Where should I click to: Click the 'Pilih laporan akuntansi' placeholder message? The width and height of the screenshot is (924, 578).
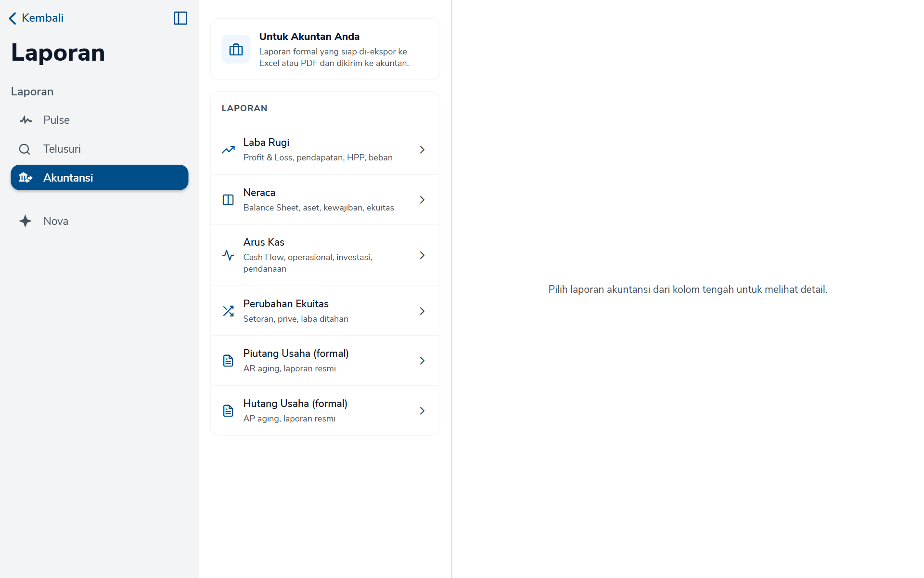point(688,289)
